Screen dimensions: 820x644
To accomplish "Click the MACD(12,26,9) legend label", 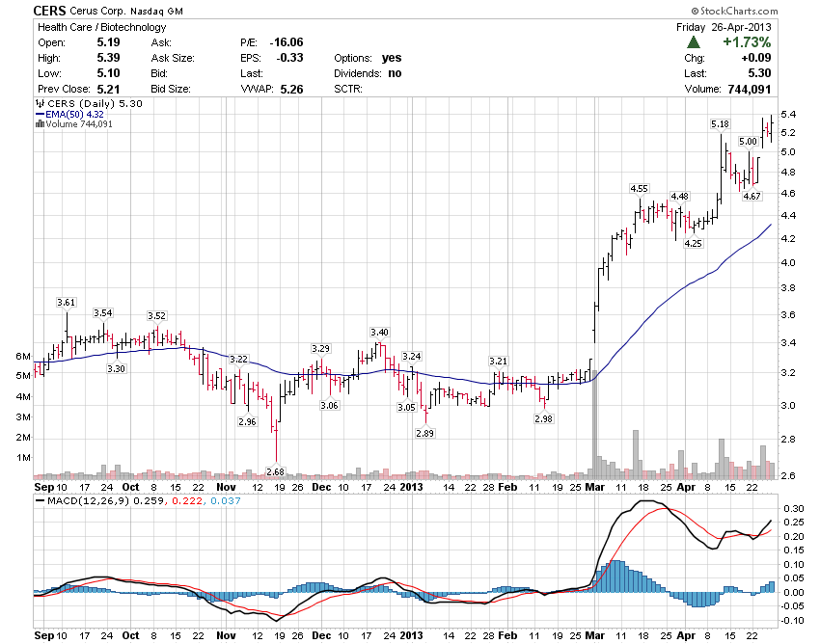I will point(88,500).
